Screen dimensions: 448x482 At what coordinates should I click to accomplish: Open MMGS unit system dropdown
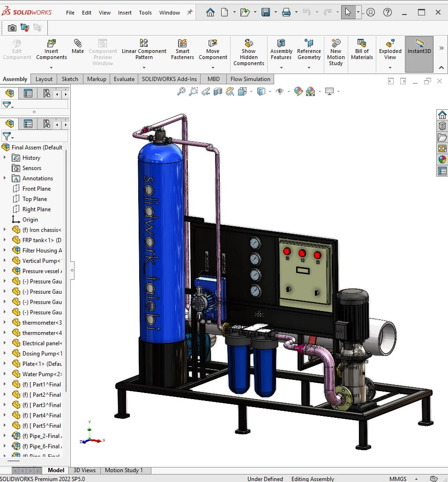point(416,479)
